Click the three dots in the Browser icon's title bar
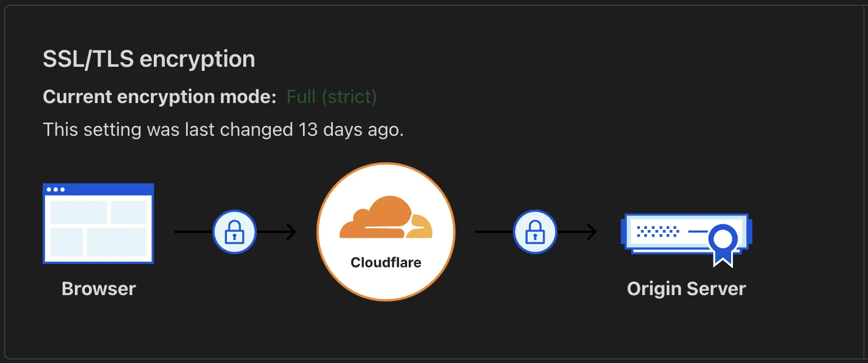868x363 pixels. 56,190
